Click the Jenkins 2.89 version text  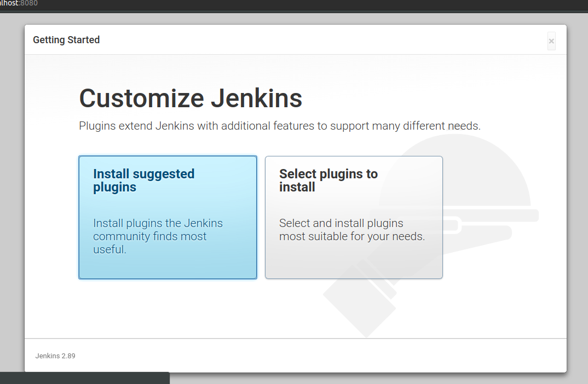point(55,356)
